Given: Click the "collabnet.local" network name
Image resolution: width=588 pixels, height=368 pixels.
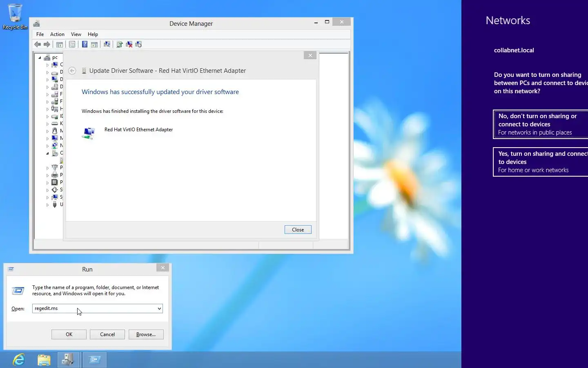Looking at the screenshot, I should 514,50.
